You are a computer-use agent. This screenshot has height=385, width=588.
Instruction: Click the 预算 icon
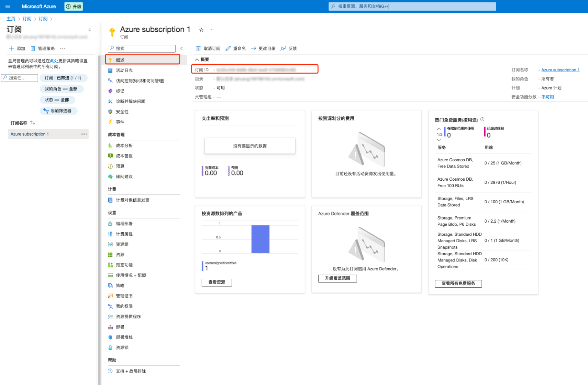click(110, 166)
